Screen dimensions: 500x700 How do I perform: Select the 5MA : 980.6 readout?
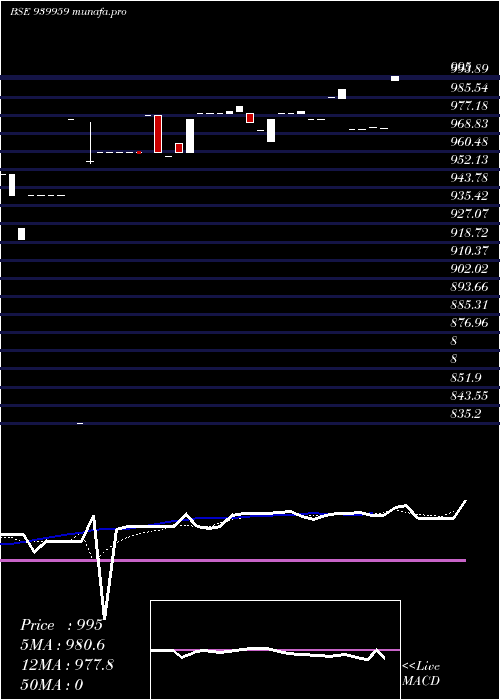click(x=64, y=645)
